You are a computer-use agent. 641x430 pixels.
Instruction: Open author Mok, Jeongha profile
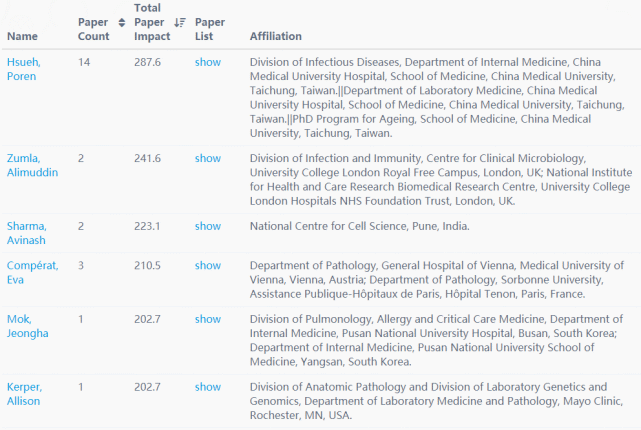coord(27,326)
